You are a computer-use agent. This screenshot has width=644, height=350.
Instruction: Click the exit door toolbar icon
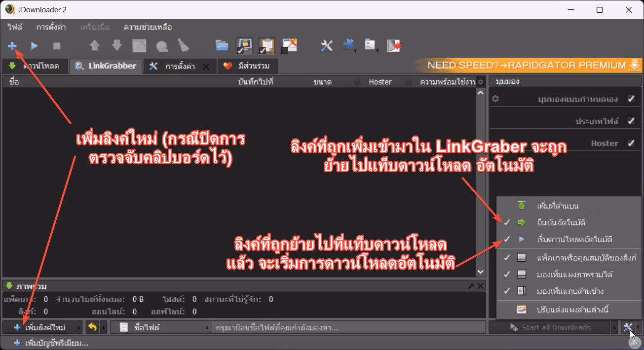pyautogui.click(x=394, y=46)
